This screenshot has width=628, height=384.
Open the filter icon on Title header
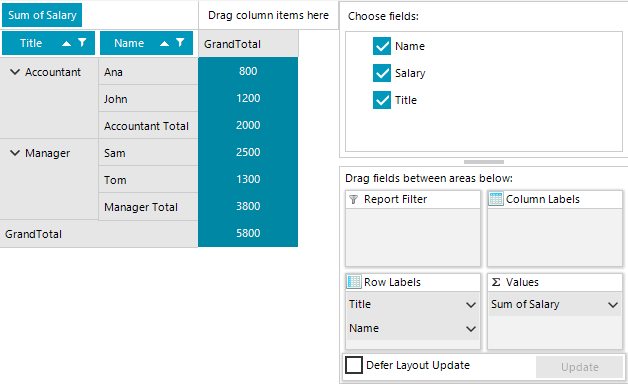coord(82,42)
